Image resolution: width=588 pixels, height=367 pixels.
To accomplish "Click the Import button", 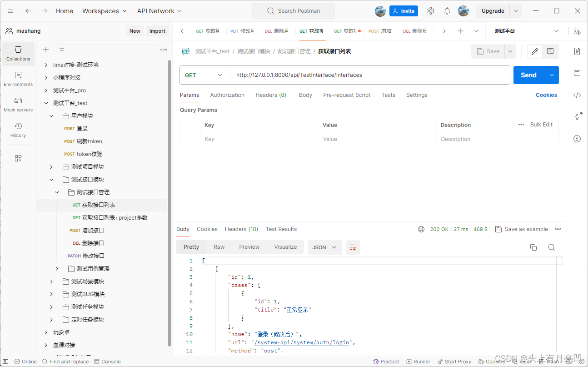I will (x=157, y=31).
